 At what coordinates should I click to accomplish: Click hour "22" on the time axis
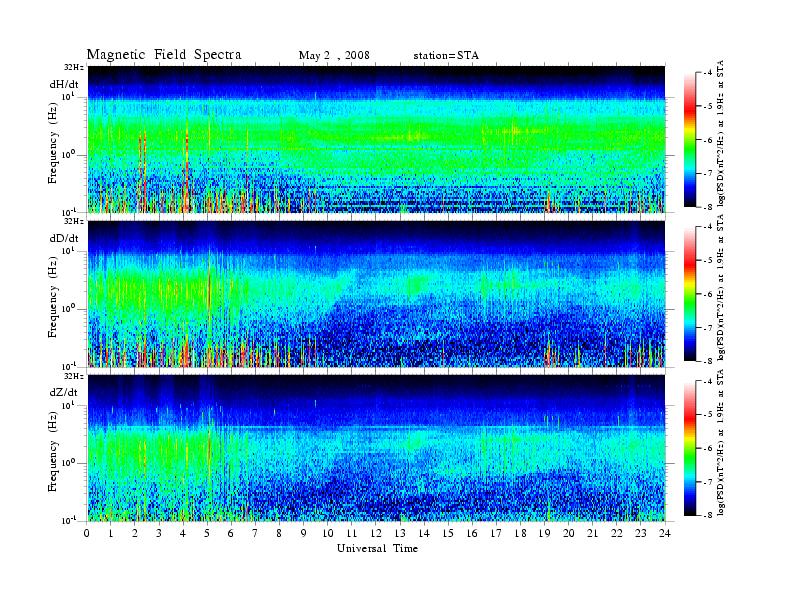point(617,534)
